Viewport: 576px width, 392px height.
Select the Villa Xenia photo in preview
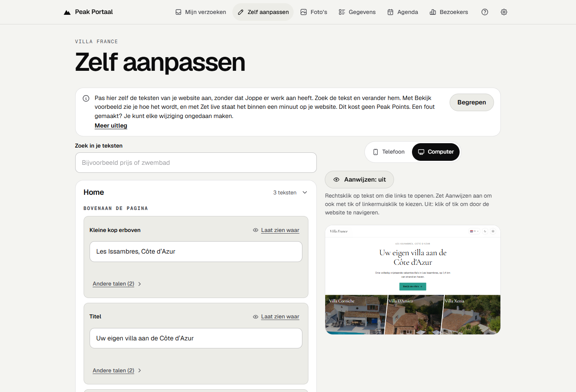click(x=471, y=315)
